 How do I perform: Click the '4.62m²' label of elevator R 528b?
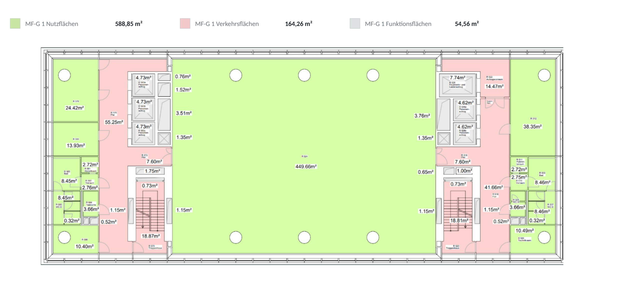[x=465, y=127]
